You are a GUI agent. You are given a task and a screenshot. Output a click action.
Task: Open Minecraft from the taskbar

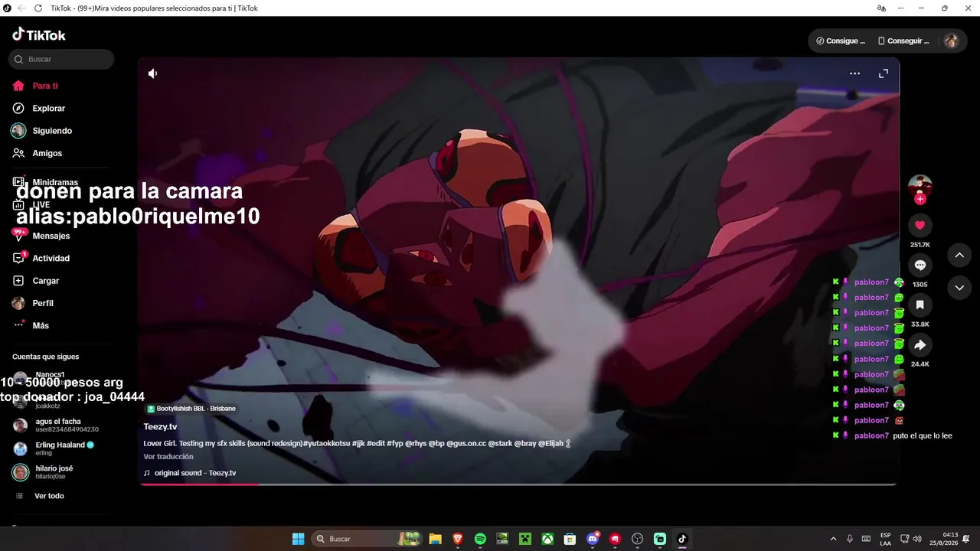coord(525,539)
